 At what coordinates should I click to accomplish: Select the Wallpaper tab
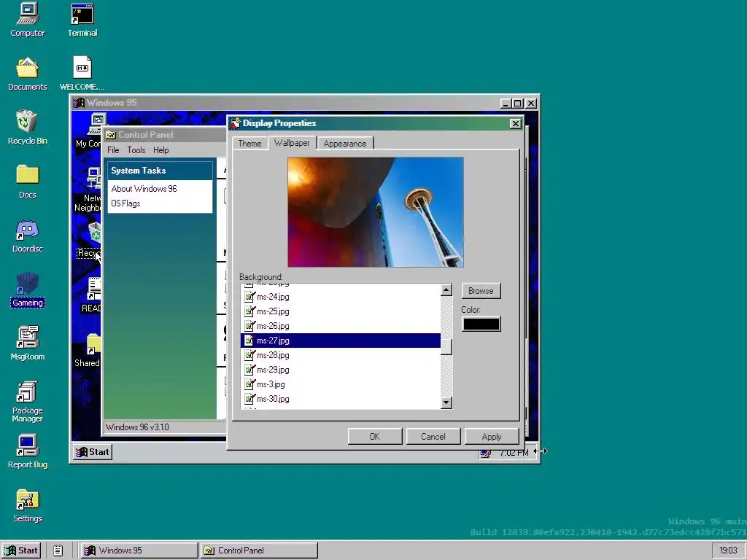[292, 142]
